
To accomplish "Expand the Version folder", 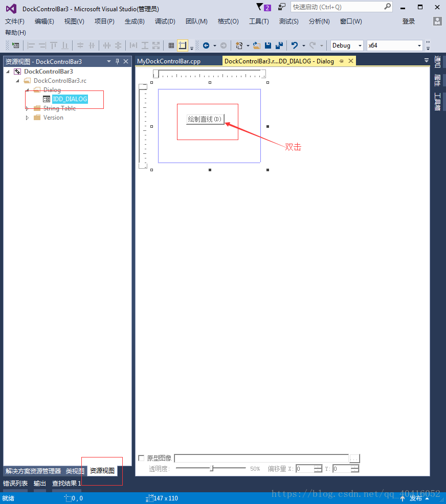I will tap(27, 118).
